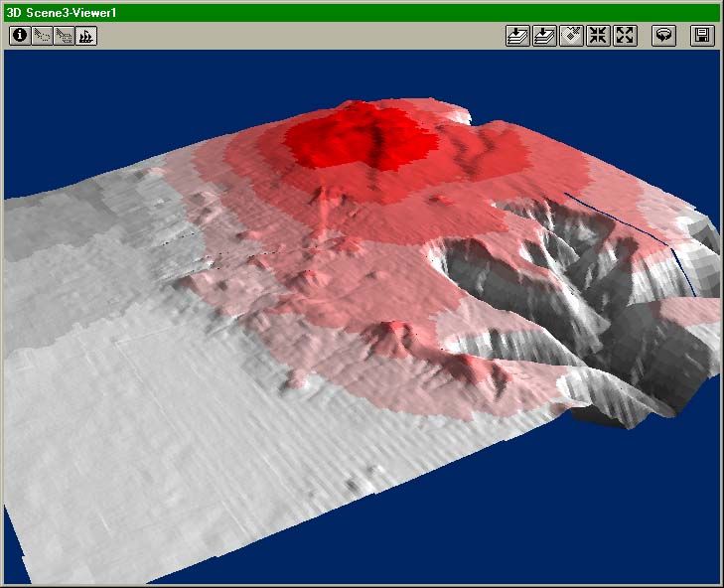Click the zoom out arrows icon
Image resolution: width=724 pixels, height=588 pixels.
click(x=625, y=36)
